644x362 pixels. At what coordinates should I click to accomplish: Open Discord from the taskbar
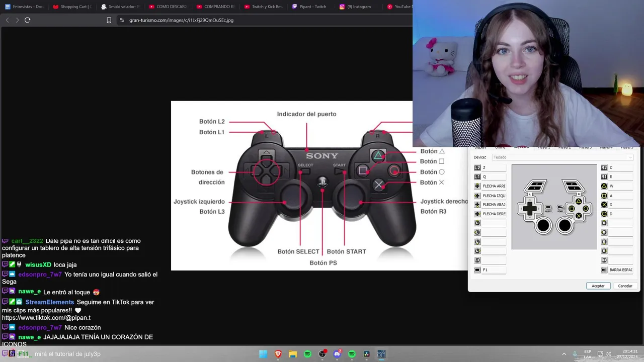337,354
